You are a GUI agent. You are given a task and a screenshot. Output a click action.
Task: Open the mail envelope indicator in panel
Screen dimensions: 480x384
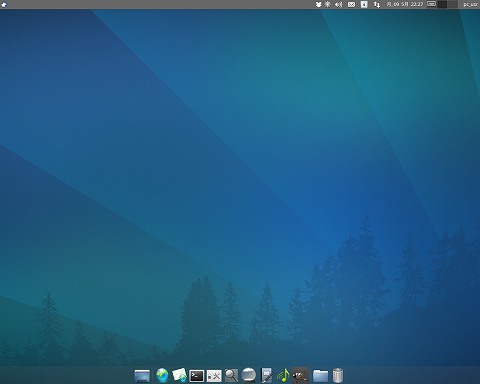[x=351, y=4]
